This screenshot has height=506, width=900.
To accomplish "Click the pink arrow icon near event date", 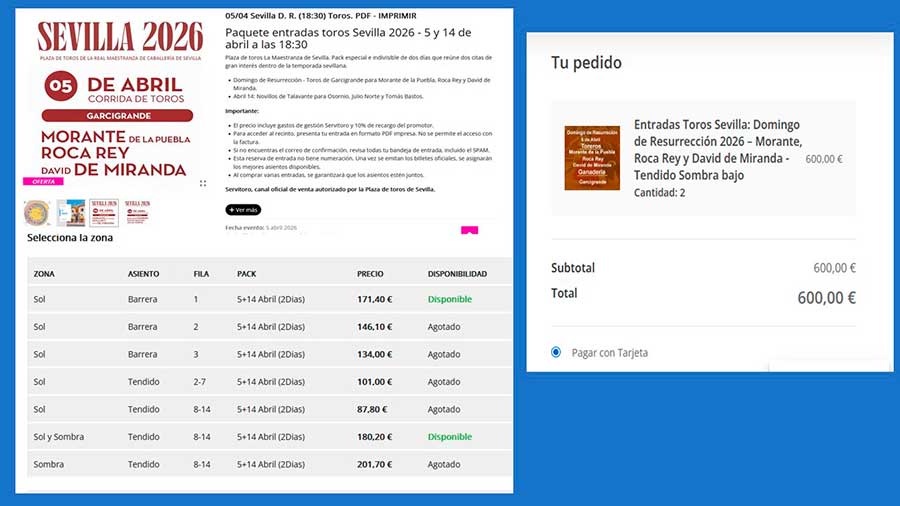I will pos(469,231).
